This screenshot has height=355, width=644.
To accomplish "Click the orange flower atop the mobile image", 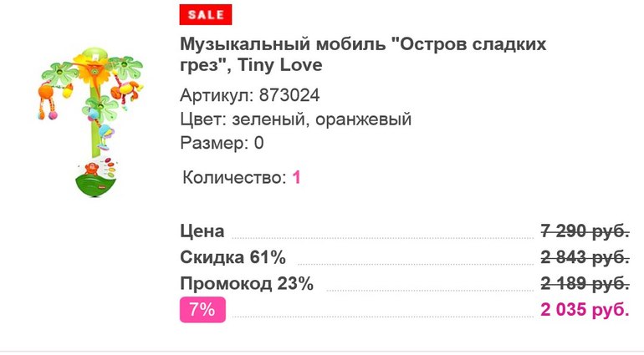I will click(90, 69).
